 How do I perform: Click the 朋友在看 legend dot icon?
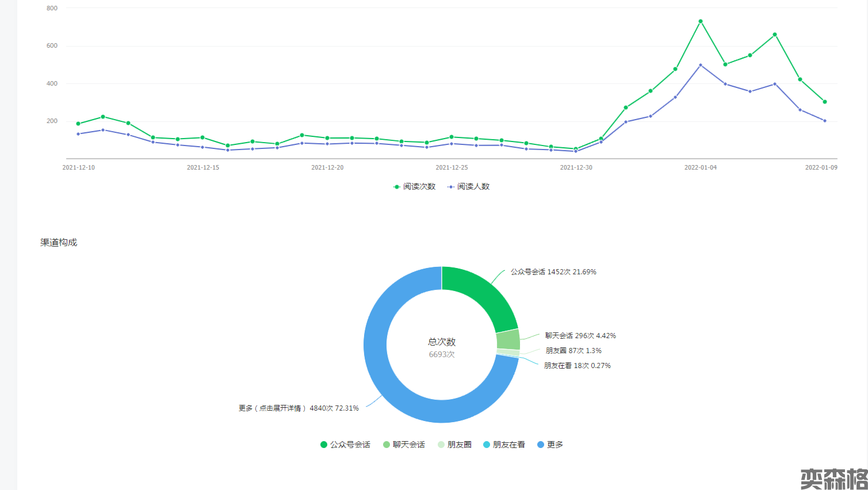487,445
